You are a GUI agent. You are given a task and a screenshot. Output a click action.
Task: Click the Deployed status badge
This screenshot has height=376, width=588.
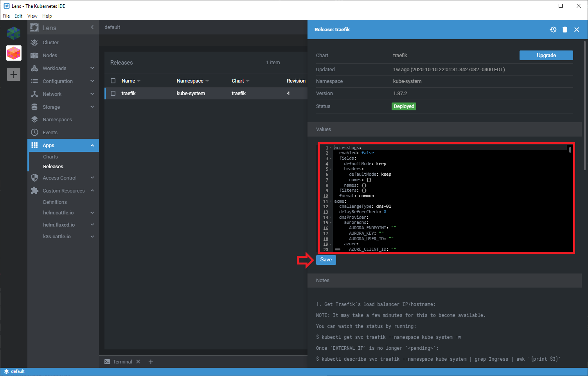tap(404, 106)
